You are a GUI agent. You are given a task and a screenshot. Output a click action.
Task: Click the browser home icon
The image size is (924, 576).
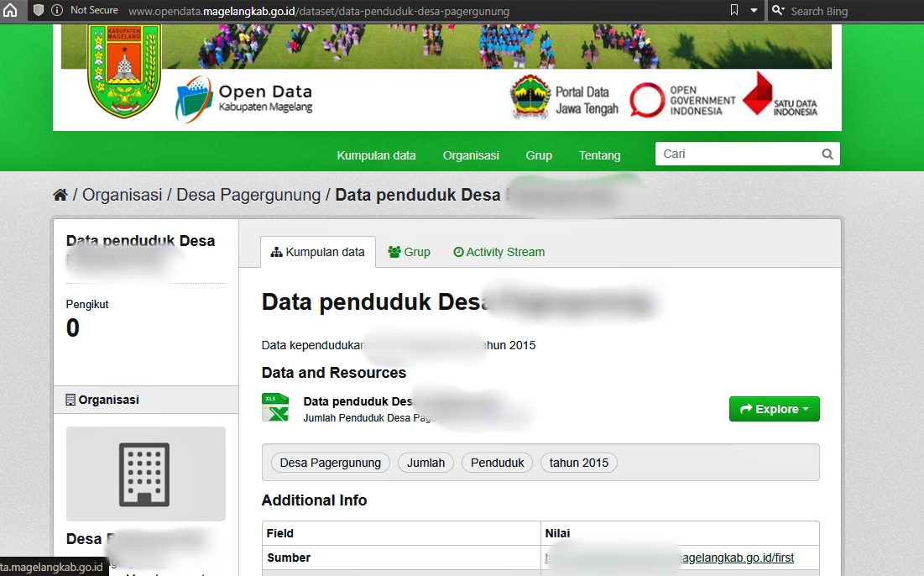point(9,11)
